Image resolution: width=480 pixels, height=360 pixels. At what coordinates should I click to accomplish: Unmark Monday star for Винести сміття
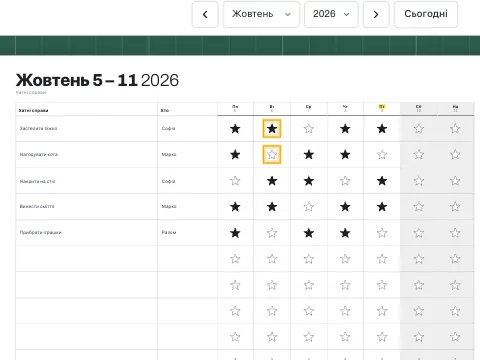coord(235,207)
